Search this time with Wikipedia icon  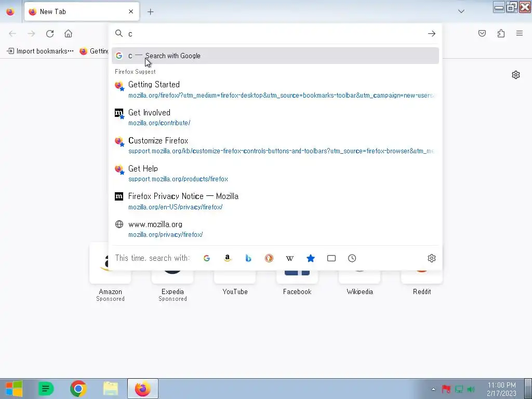(290, 258)
